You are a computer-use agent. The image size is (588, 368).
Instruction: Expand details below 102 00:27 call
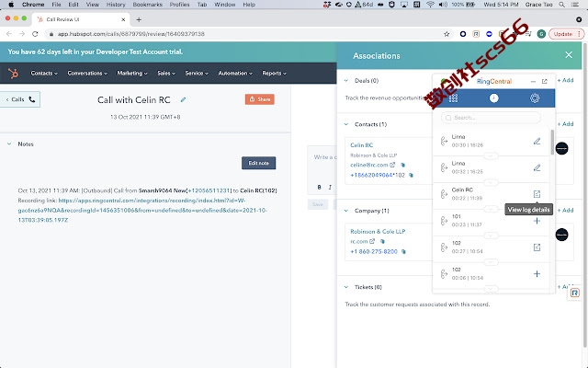491,262
